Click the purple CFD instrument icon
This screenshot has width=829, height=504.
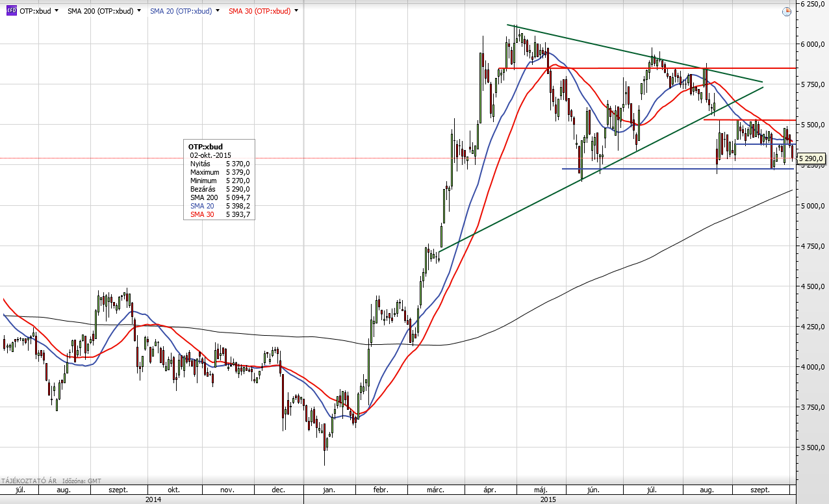[11, 11]
